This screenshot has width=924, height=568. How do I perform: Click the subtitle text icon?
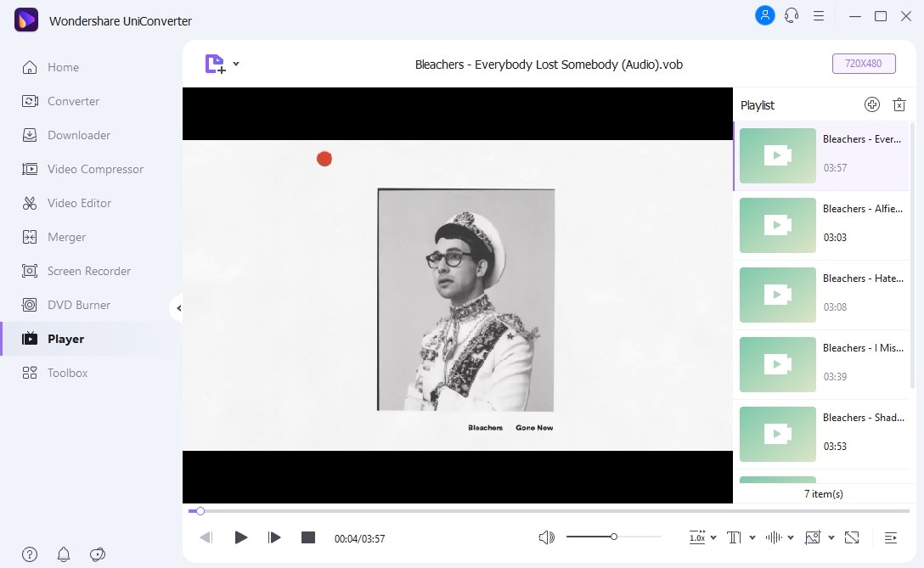pyautogui.click(x=734, y=537)
